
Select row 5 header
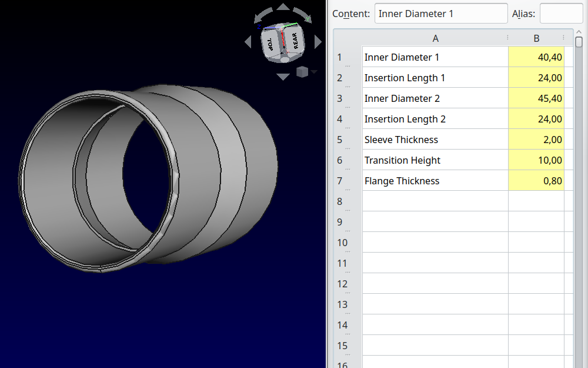point(348,140)
